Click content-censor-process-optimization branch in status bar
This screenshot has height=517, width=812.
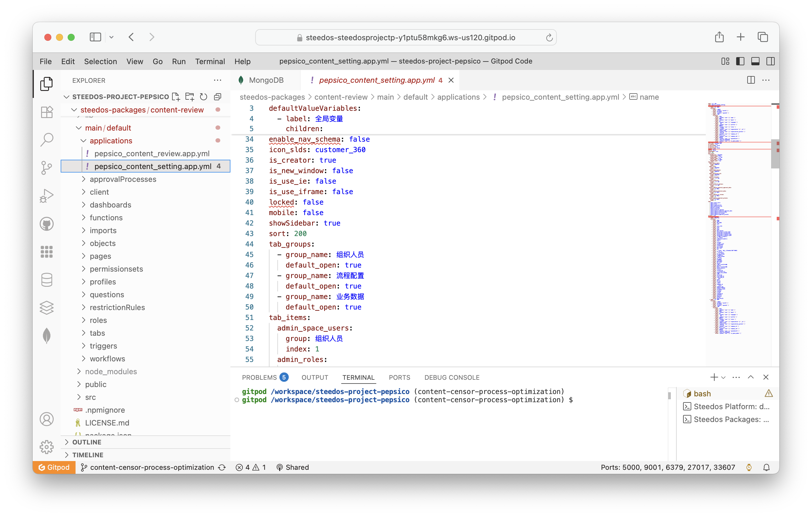click(147, 467)
